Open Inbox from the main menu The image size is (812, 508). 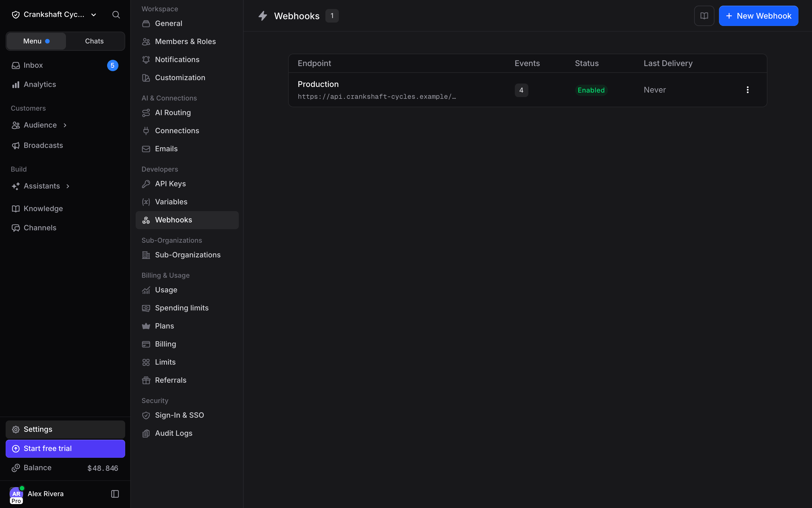[x=65, y=65]
